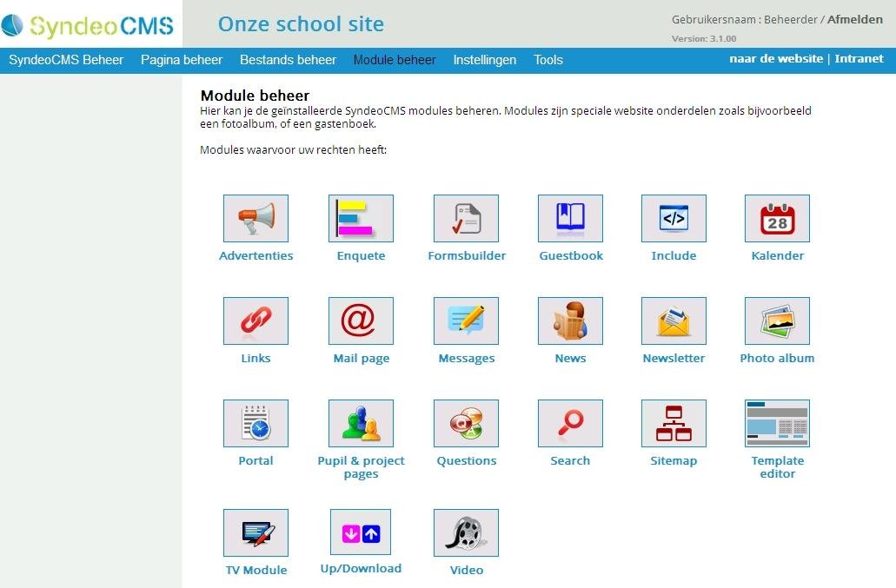Select the Search magnifier icon
The image size is (896, 588).
pyautogui.click(x=570, y=424)
